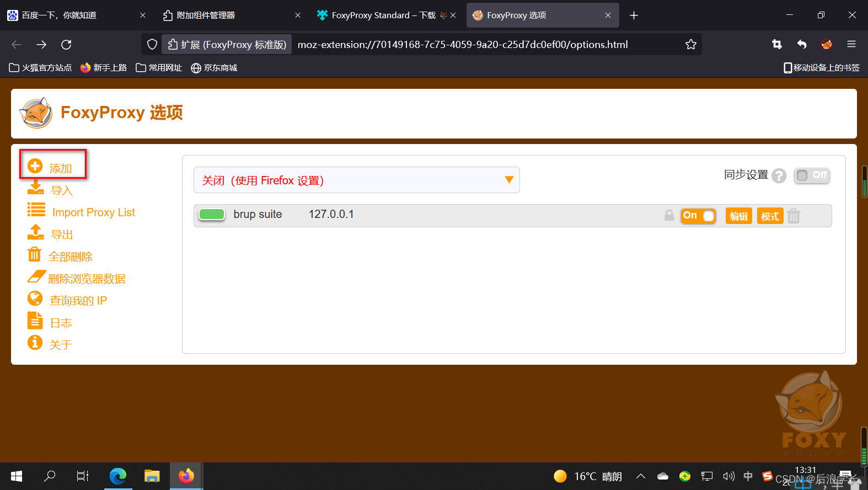
Task: Open the beginner guide bookmark
Action: [103, 68]
